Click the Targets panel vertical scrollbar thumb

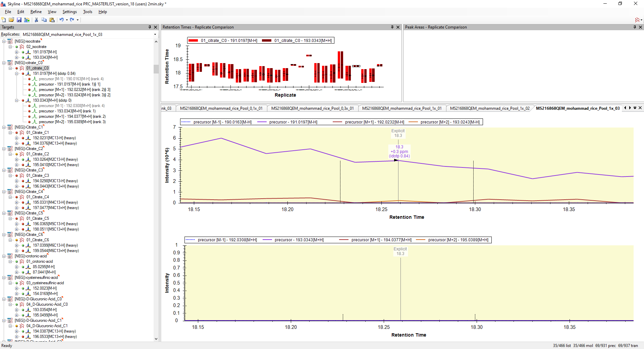point(156,69)
